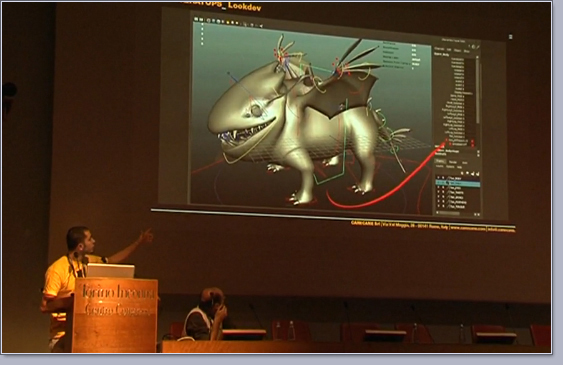Click the pencil icon at Channel Box top right
563x365 pixels.
point(478,47)
